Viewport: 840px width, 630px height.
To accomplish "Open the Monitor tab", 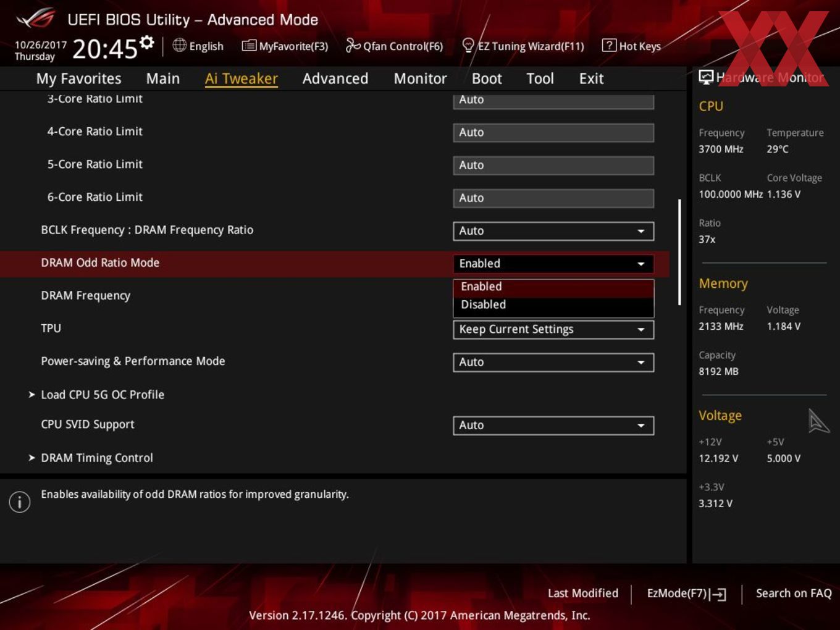I will point(420,78).
